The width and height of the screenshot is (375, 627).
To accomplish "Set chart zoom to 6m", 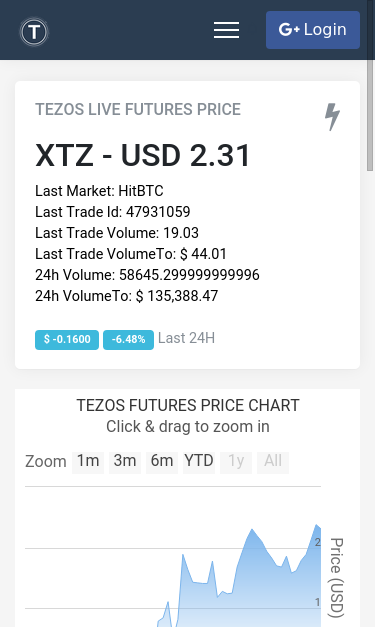I will coord(162,462).
